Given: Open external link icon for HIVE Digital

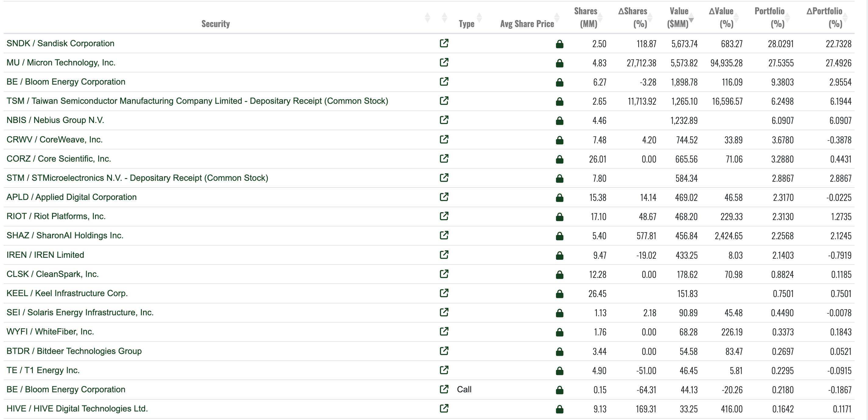Looking at the screenshot, I should point(444,408).
